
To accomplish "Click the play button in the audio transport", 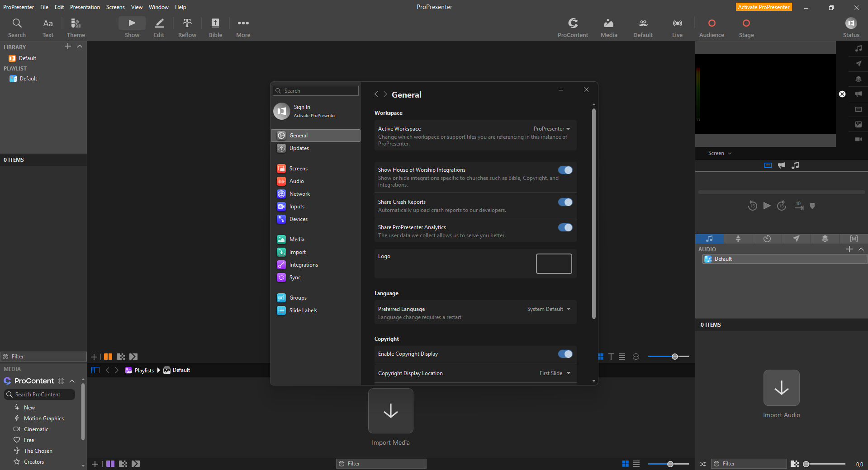I will (767, 206).
